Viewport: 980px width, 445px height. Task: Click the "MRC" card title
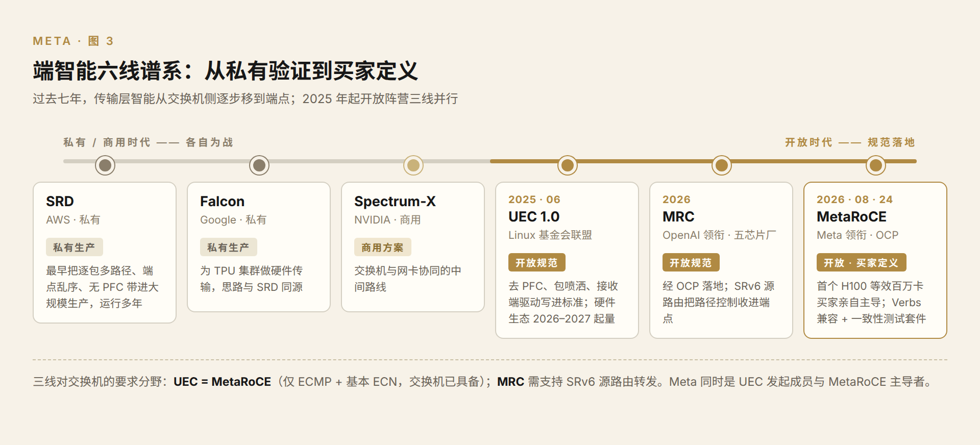pos(678,217)
